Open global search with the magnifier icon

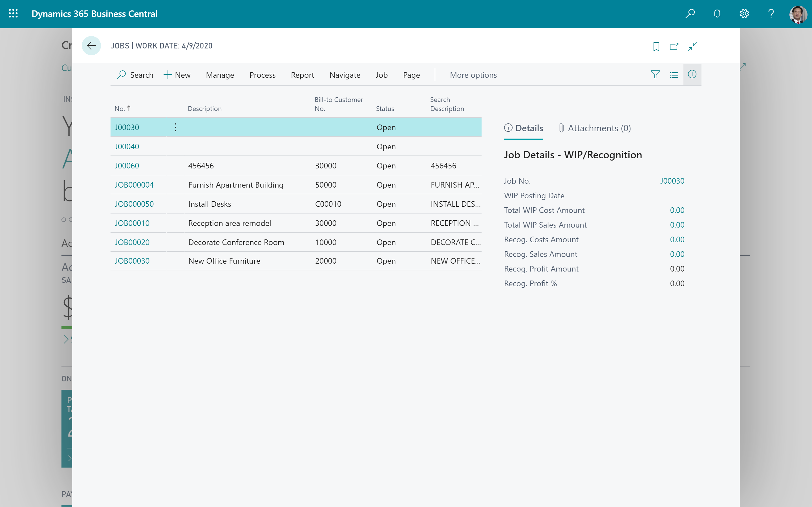pyautogui.click(x=690, y=14)
